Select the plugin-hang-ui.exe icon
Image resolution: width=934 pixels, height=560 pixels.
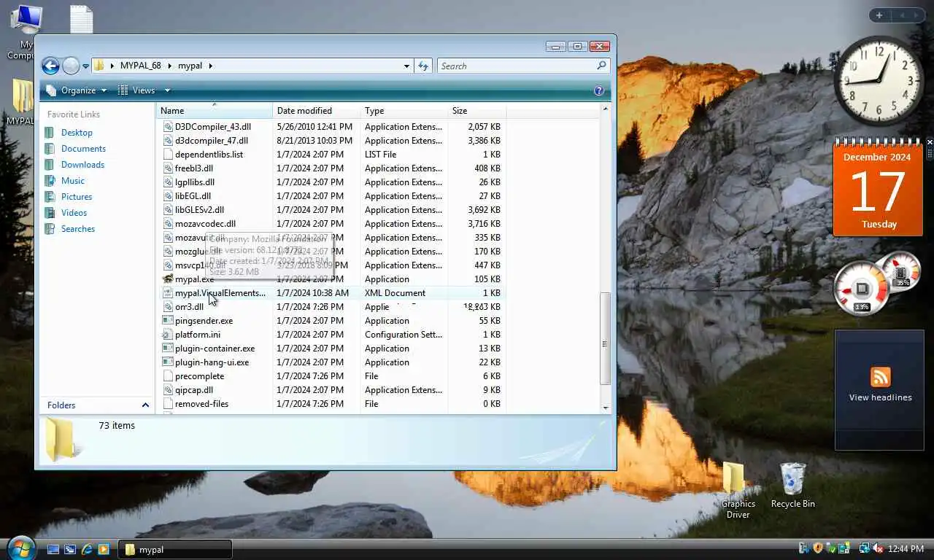pos(168,362)
